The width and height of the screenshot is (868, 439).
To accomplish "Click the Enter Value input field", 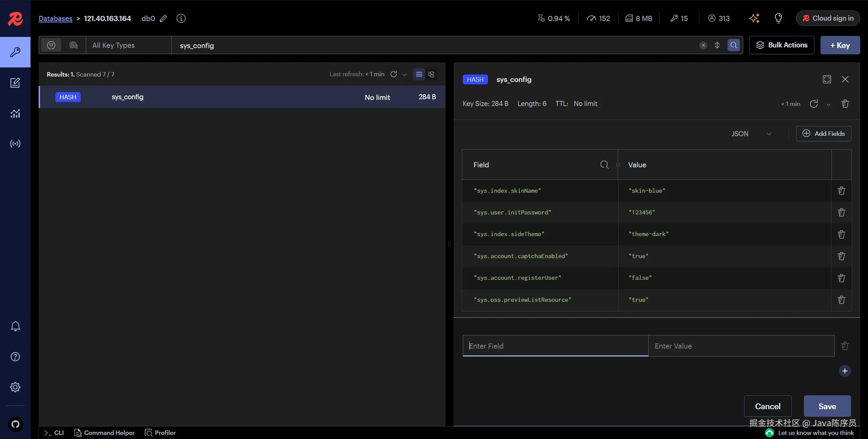I will pyautogui.click(x=741, y=346).
